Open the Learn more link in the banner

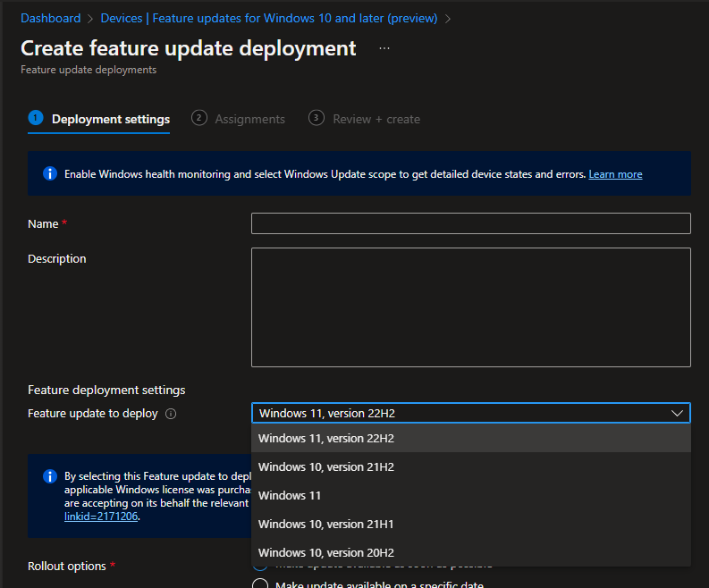(x=615, y=174)
